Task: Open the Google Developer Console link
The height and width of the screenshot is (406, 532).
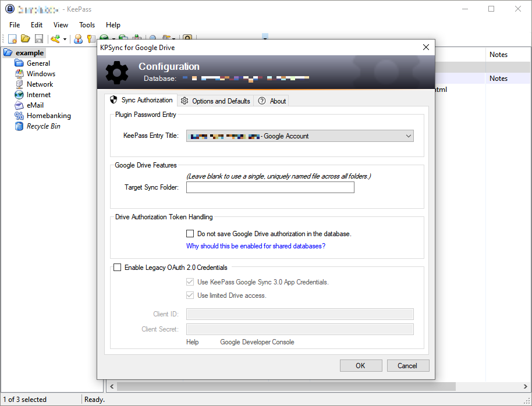Action: coord(257,342)
